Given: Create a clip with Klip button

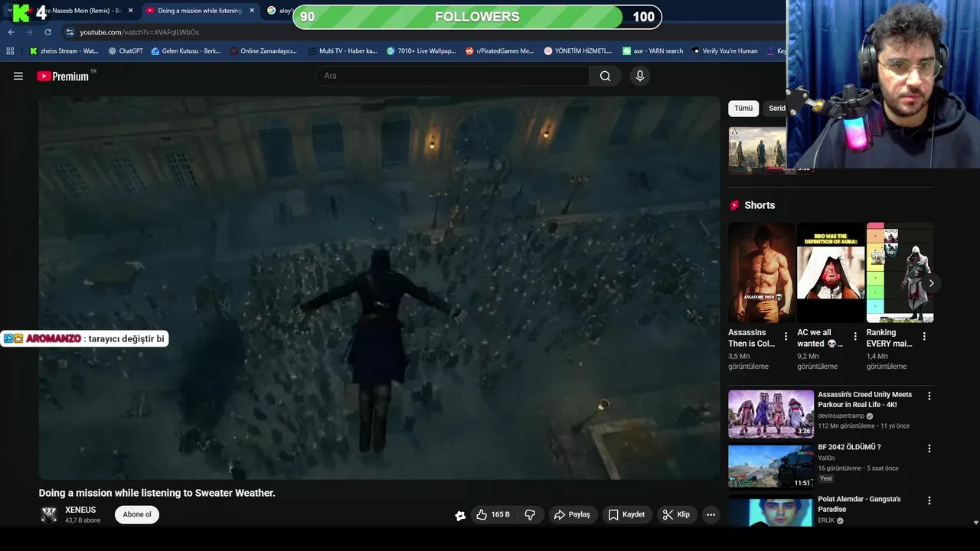Looking at the screenshot, I should (x=676, y=514).
